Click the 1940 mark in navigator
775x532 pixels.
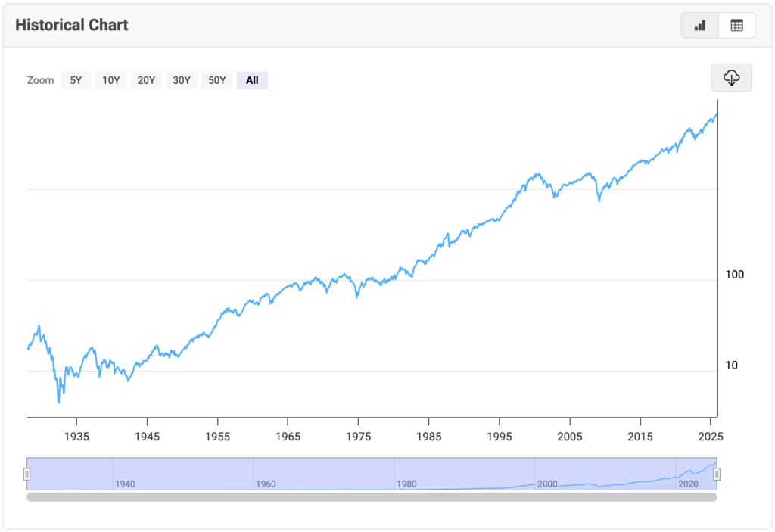click(x=125, y=484)
